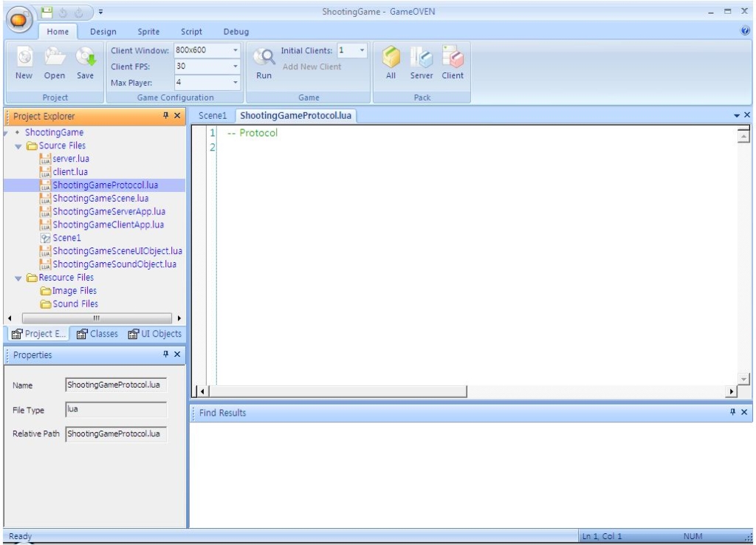The width and height of the screenshot is (756, 545).
Task: Switch to the Project E... bottom tab
Action: (x=38, y=334)
